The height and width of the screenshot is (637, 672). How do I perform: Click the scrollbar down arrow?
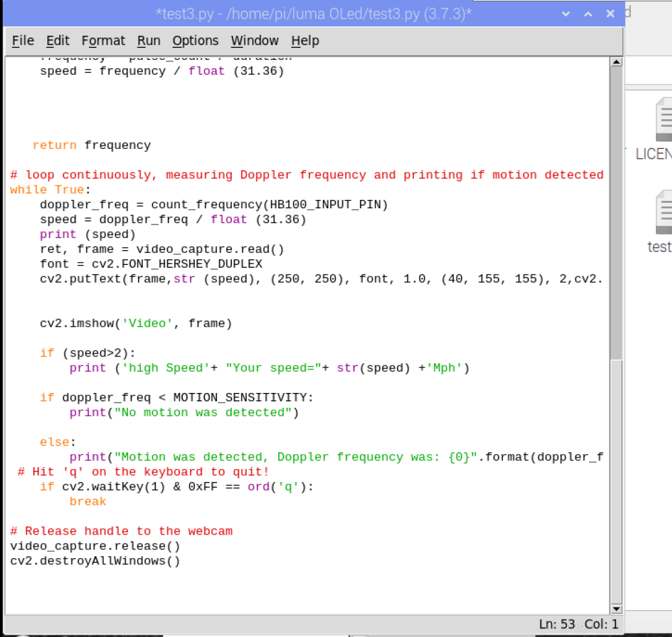(615, 608)
